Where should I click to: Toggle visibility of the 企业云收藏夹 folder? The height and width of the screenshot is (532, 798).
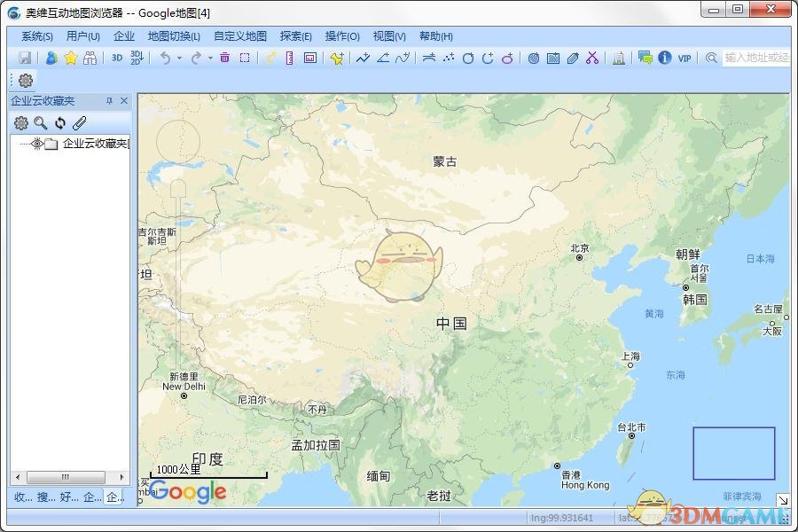click(37, 144)
